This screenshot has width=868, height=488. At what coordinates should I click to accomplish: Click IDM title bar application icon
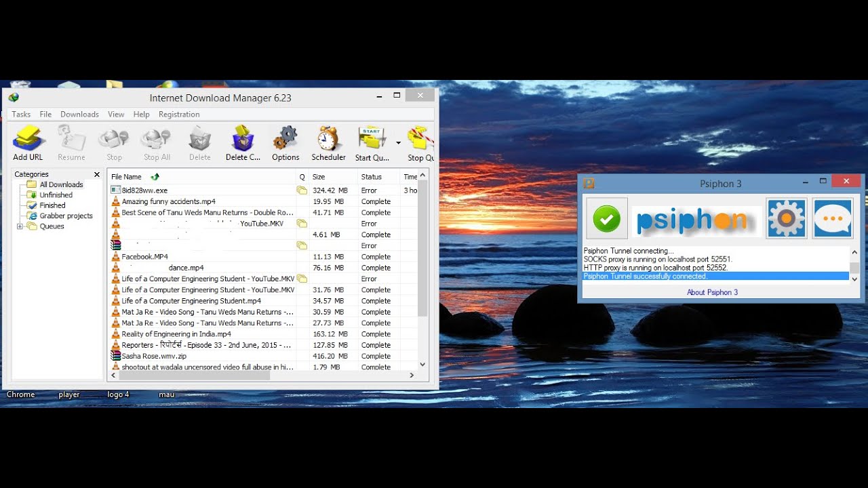pyautogui.click(x=14, y=98)
